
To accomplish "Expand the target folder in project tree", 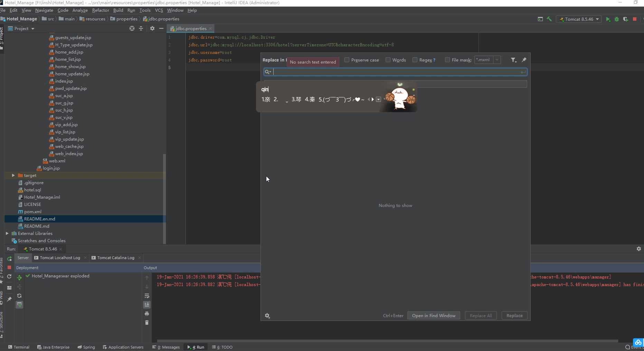I will click(x=13, y=175).
